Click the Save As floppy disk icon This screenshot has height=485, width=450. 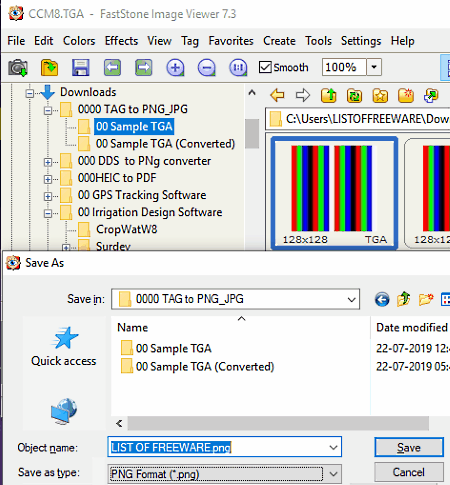tap(81, 68)
